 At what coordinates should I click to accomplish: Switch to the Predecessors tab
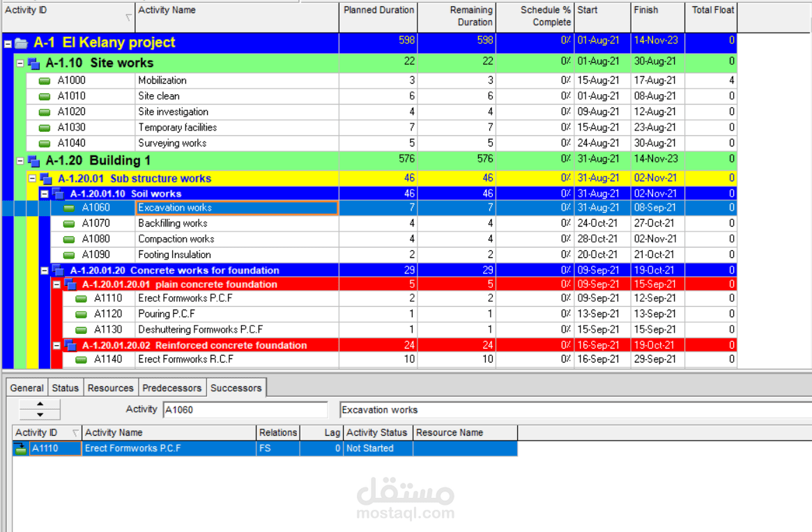(172, 388)
